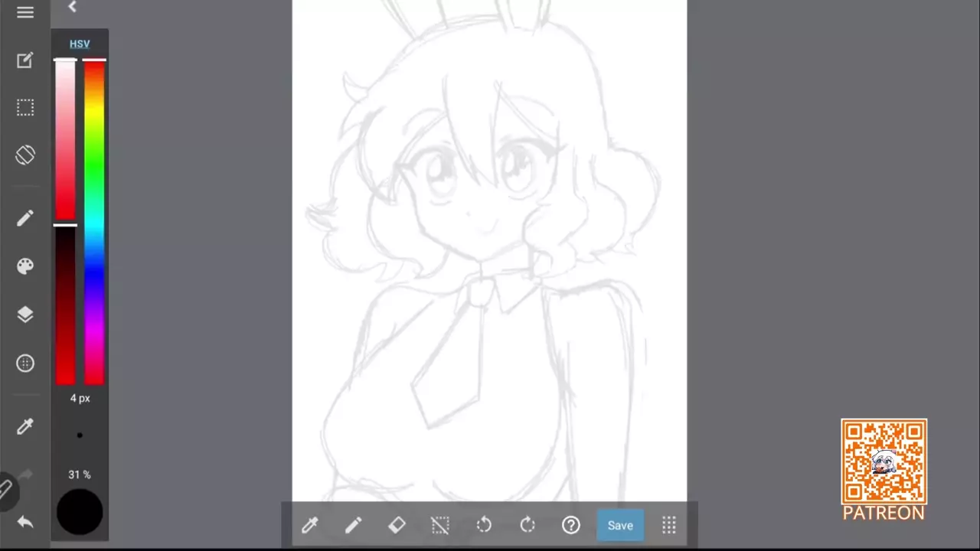Open help with the question mark icon
The height and width of the screenshot is (551, 980).
(x=571, y=525)
